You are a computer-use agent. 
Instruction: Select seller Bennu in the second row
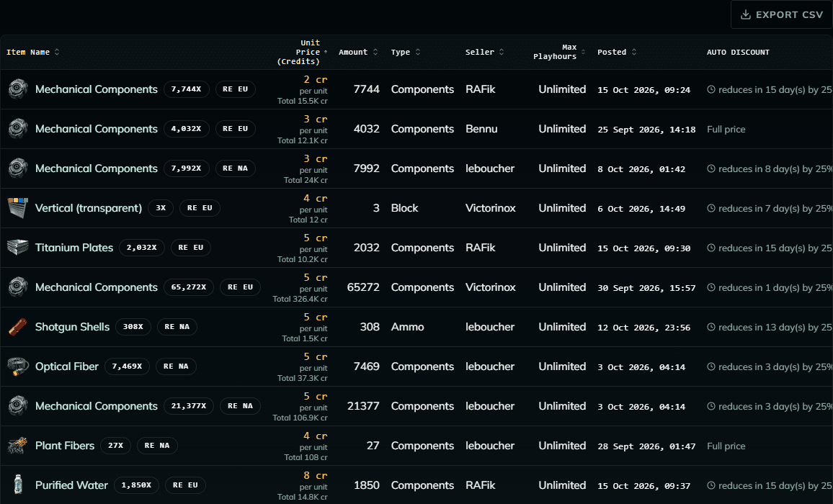(481, 129)
